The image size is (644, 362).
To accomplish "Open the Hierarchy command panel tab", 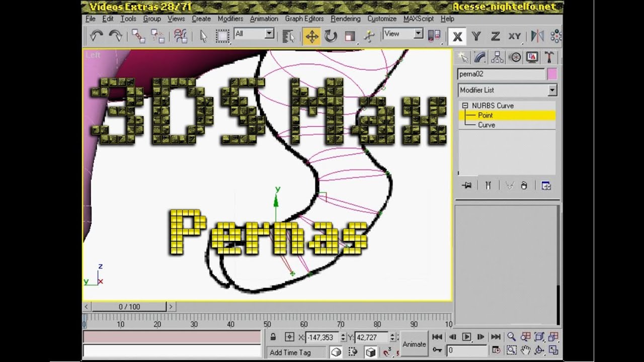I will [497, 57].
